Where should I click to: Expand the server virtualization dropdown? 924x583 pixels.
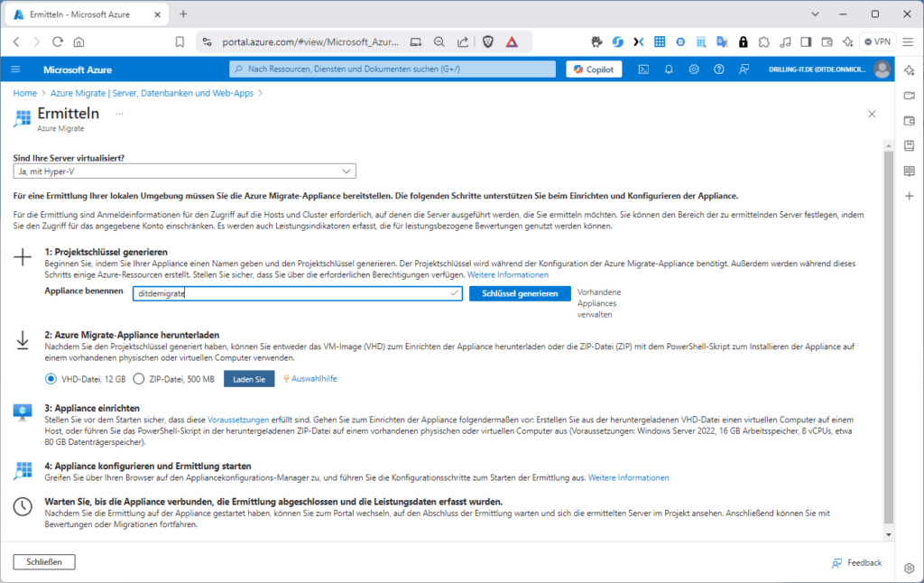click(184, 171)
